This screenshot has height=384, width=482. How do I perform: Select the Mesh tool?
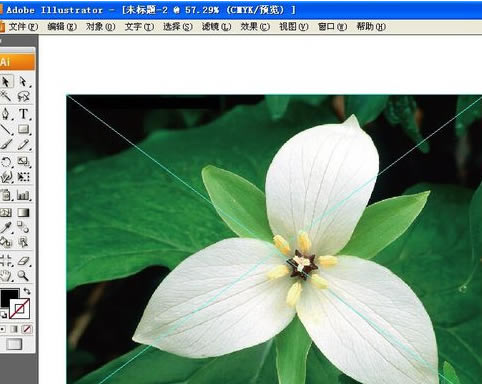click(x=6, y=212)
